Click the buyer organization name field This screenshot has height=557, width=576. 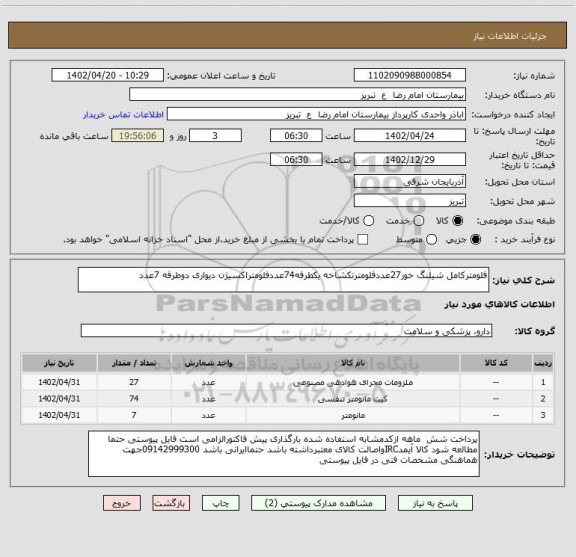(x=298, y=95)
